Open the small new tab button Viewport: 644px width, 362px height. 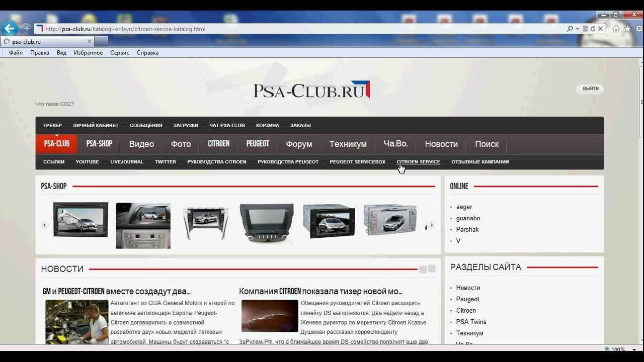101,41
